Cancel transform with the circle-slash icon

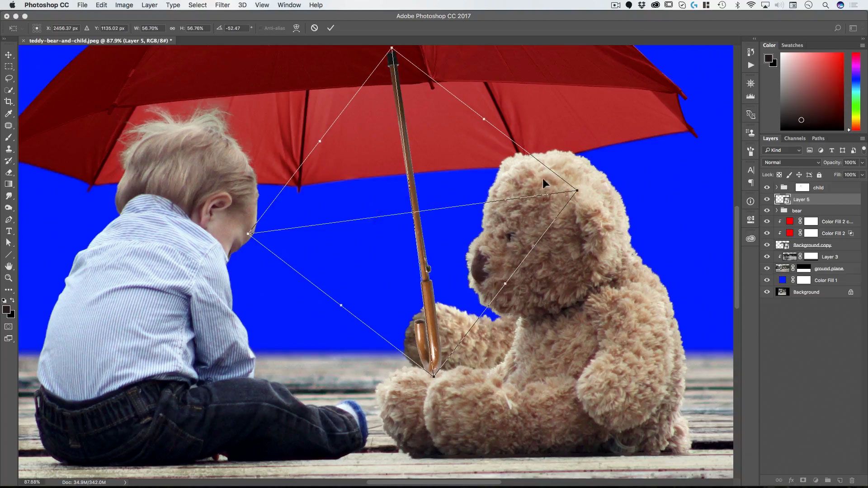pos(314,28)
